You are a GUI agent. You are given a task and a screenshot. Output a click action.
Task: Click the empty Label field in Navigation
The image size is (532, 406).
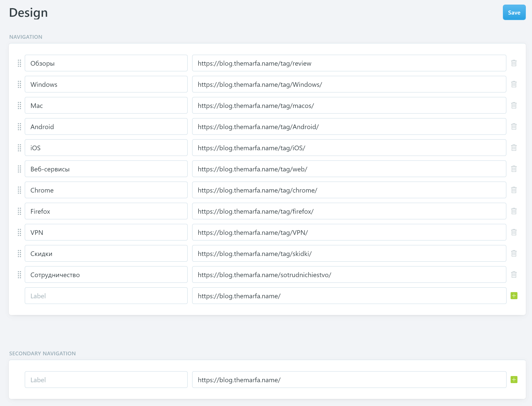[106, 296]
